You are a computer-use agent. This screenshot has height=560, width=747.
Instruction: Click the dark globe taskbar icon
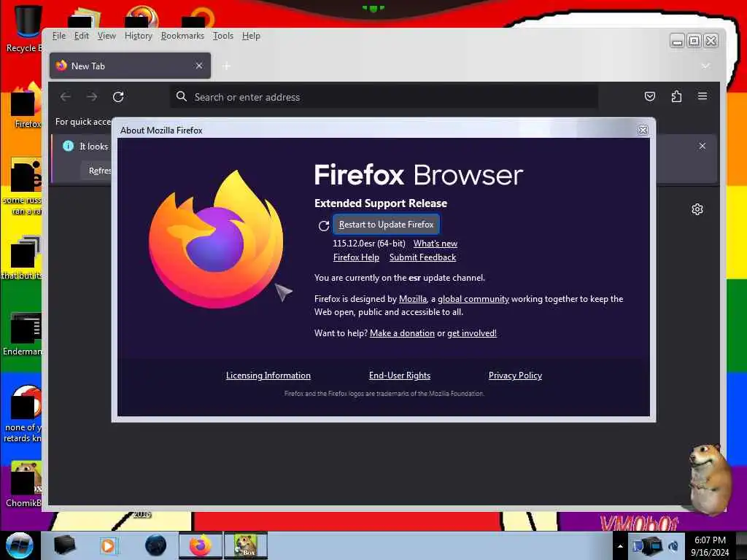click(x=155, y=545)
